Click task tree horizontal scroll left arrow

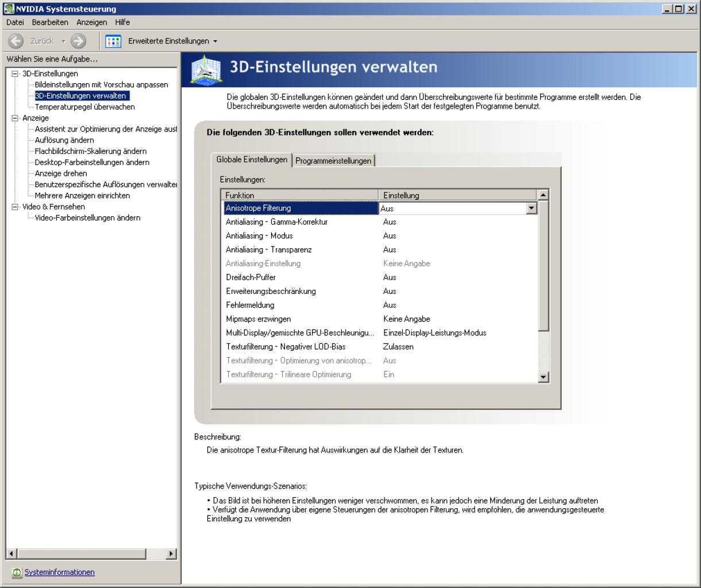coord(11,554)
